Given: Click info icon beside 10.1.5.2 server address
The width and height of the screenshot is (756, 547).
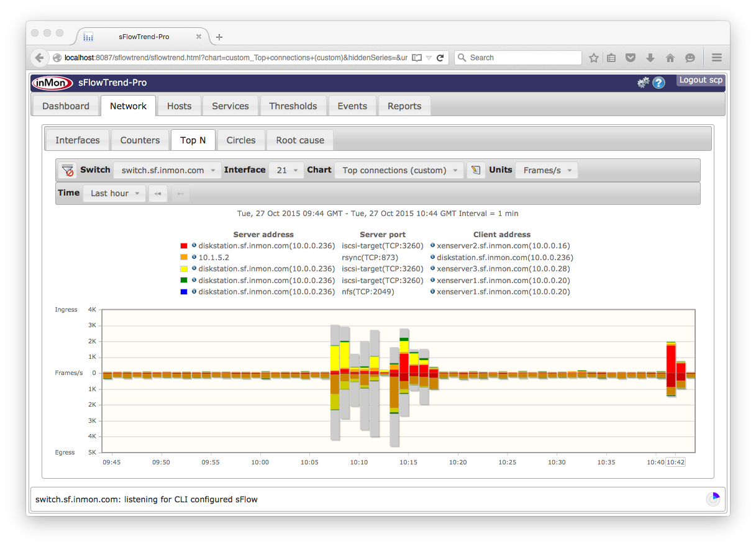Looking at the screenshot, I should point(194,257).
